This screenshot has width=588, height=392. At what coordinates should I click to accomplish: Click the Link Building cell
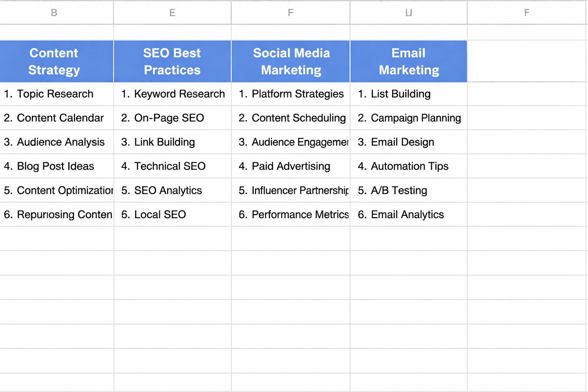[172, 142]
